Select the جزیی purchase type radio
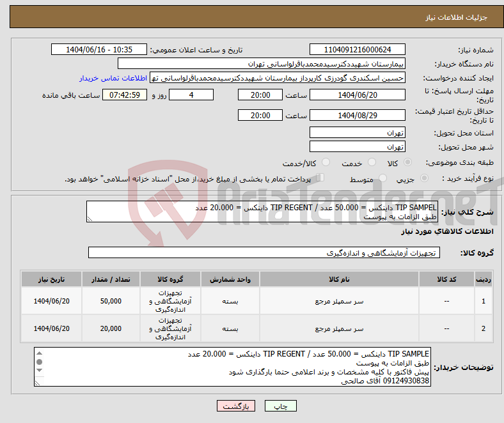This screenshot has height=423, width=504. click(x=424, y=178)
